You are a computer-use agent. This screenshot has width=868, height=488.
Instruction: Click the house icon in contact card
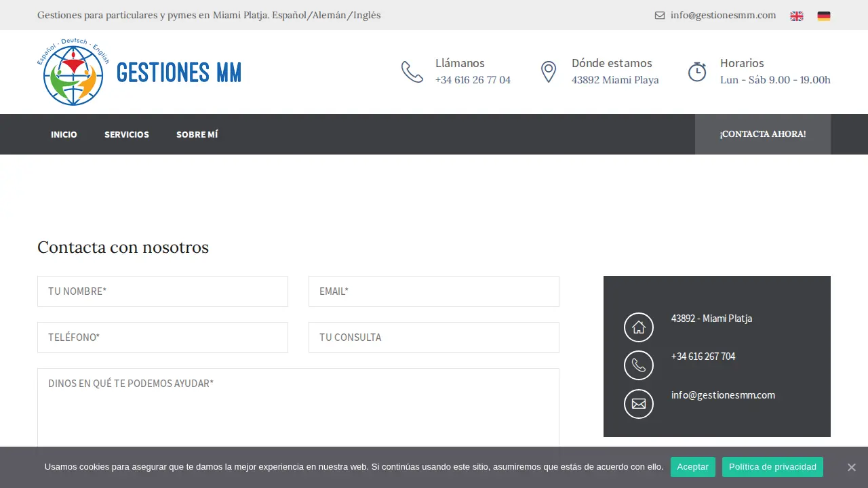tap(639, 327)
